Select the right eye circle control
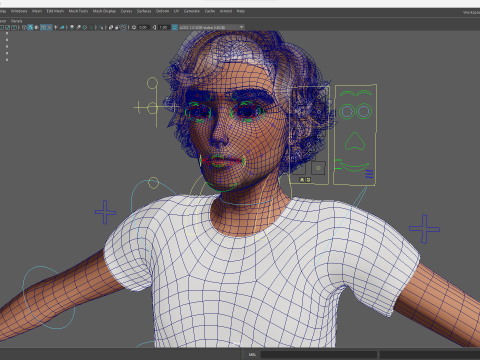480x360 pixels. [x=364, y=111]
